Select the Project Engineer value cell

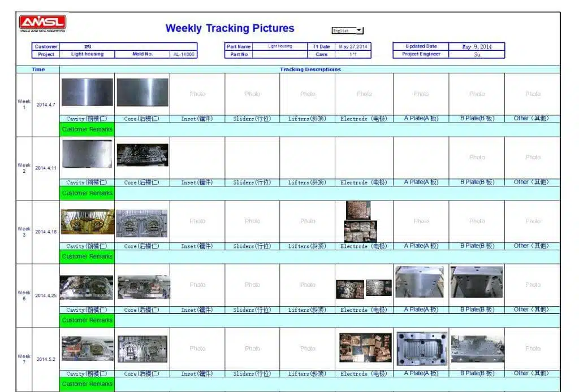click(x=477, y=55)
